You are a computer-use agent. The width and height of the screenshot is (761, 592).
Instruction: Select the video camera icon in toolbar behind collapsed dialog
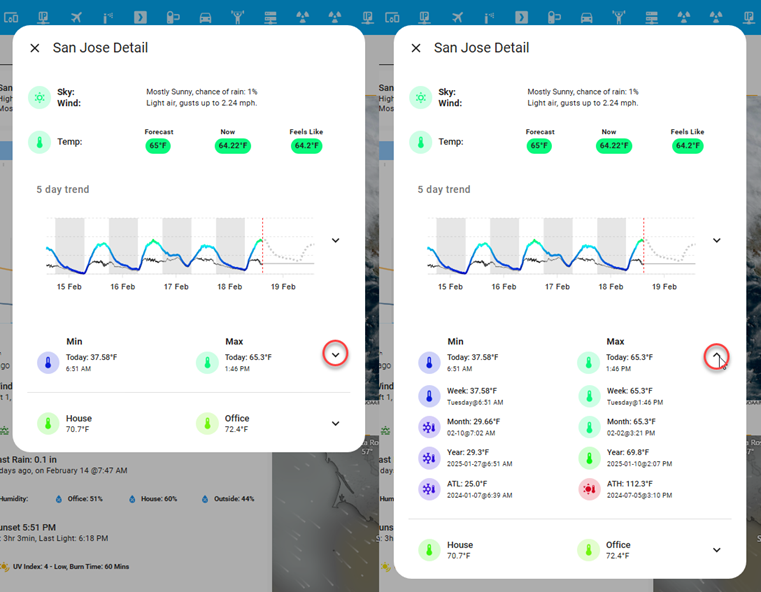pos(173,18)
